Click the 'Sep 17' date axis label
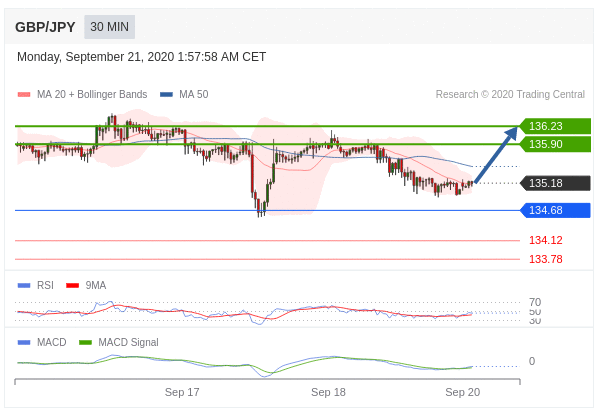 (182, 392)
